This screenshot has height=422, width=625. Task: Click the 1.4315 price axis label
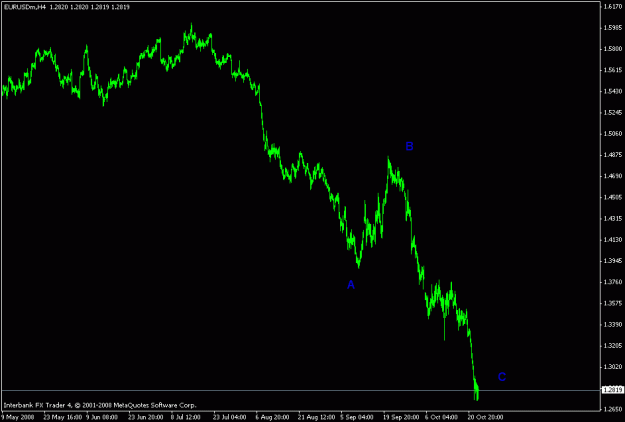(613, 218)
